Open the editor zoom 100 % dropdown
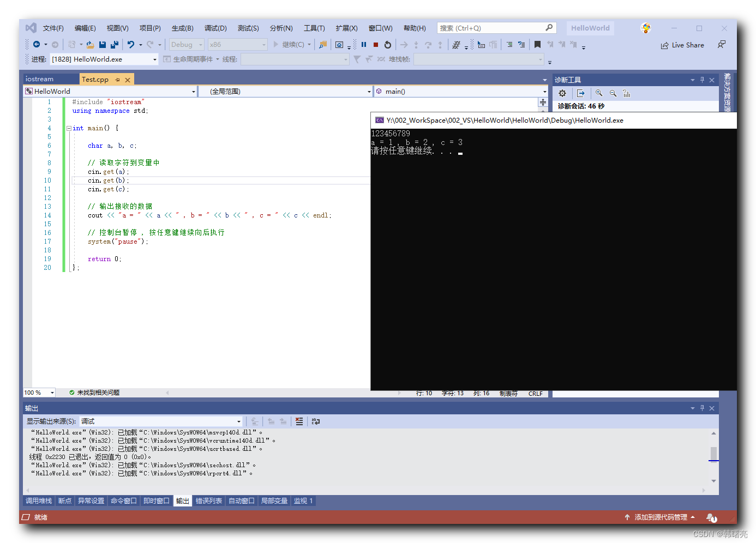The height and width of the screenshot is (543, 756). pyautogui.click(x=39, y=393)
